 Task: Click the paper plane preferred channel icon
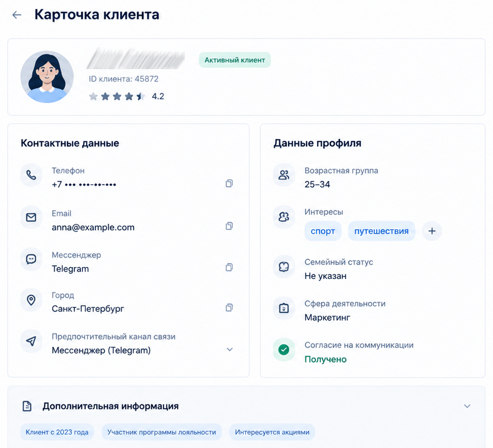point(31,341)
